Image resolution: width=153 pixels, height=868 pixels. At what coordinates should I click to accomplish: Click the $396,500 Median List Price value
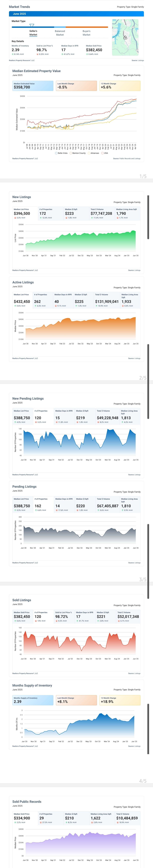point(22,213)
